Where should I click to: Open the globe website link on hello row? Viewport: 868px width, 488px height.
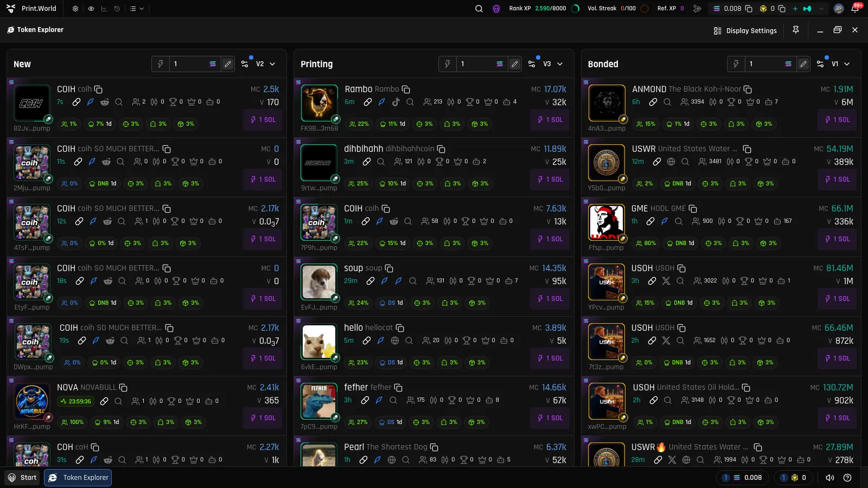coord(395,341)
